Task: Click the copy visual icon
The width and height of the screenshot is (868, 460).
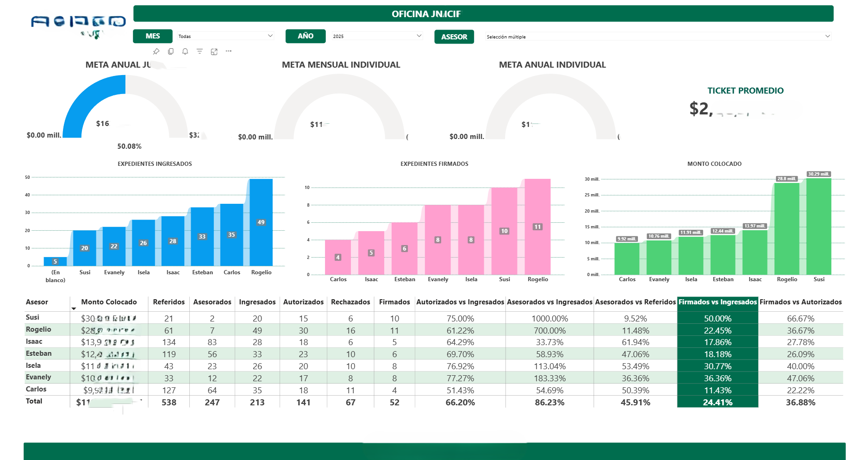Action: (x=171, y=51)
